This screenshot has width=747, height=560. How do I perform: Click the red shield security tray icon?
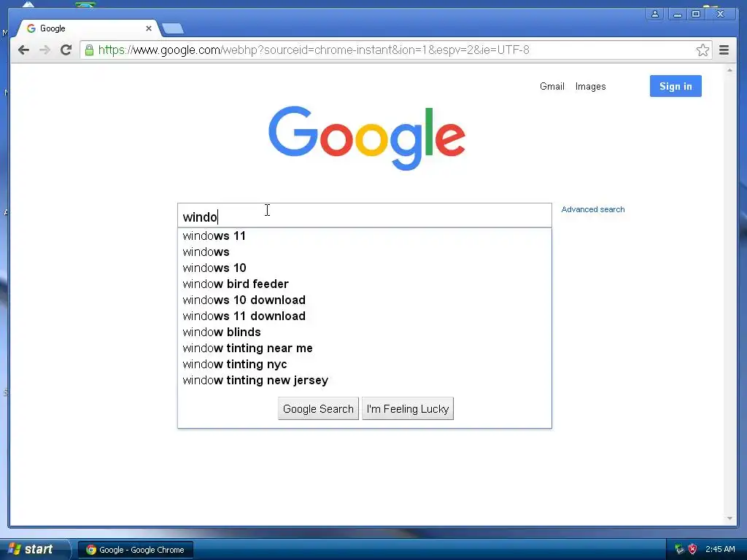(693, 549)
